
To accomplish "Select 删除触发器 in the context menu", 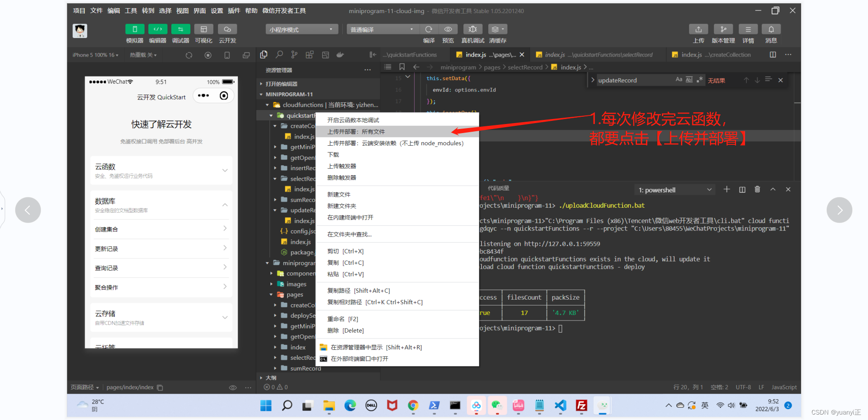I will point(341,178).
